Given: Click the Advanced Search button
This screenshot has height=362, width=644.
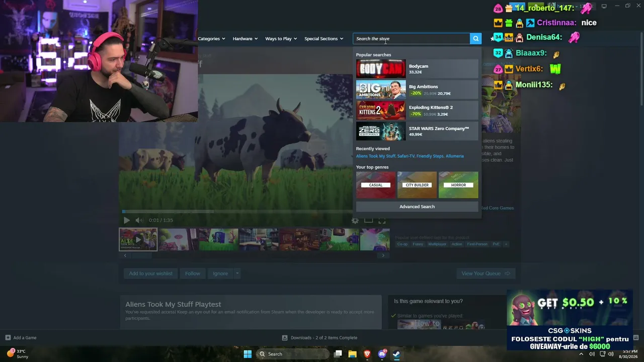Looking at the screenshot, I should click(x=417, y=207).
